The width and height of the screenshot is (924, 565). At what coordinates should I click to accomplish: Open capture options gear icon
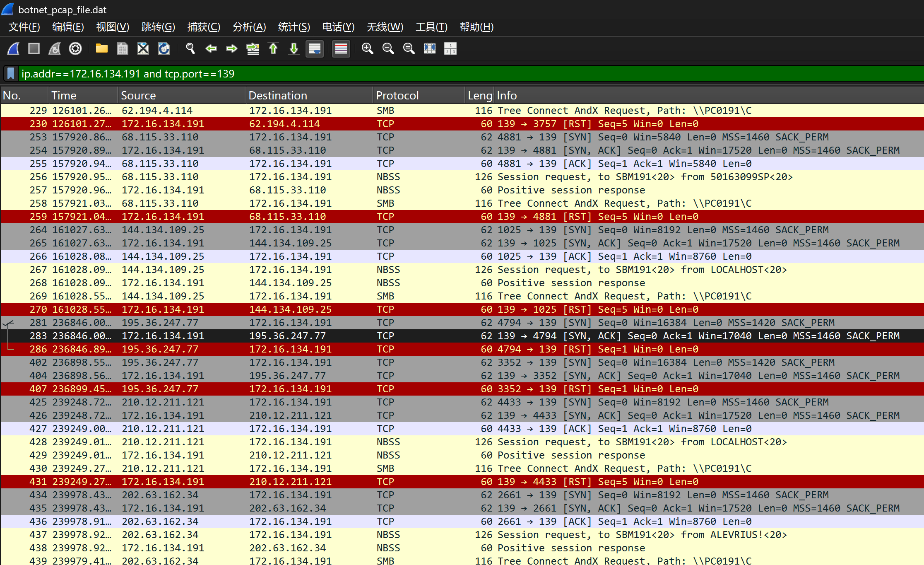pos(75,49)
